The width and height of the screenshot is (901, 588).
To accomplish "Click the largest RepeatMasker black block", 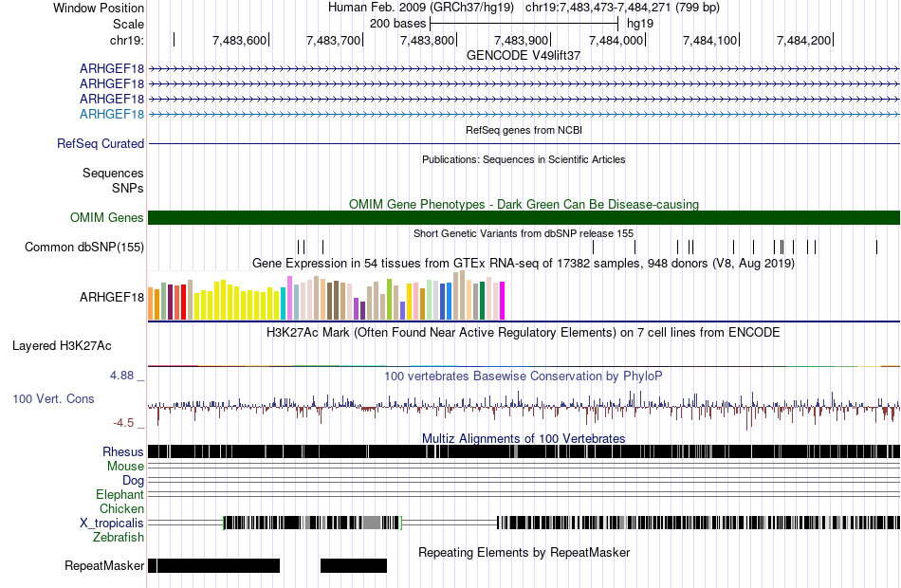I will (x=218, y=565).
